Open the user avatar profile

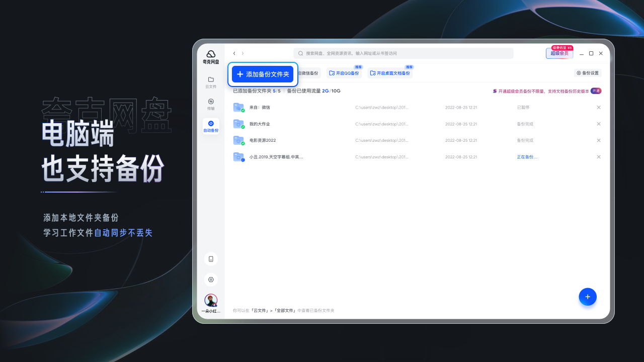click(211, 300)
